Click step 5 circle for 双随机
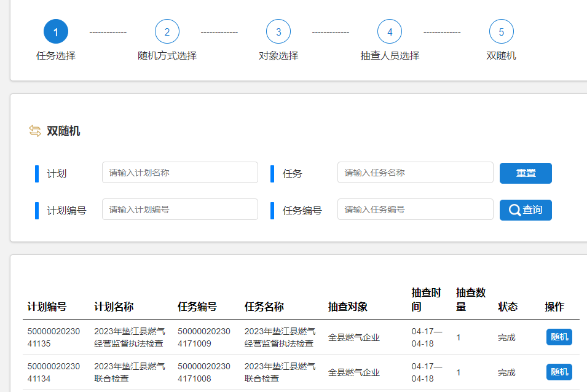587x392 pixels. pyautogui.click(x=501, y=31)
